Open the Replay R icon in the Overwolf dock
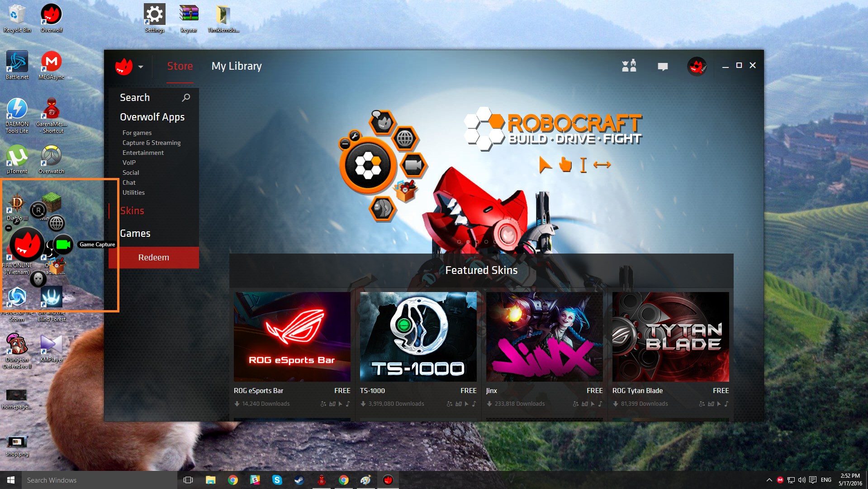 point(38,210)
